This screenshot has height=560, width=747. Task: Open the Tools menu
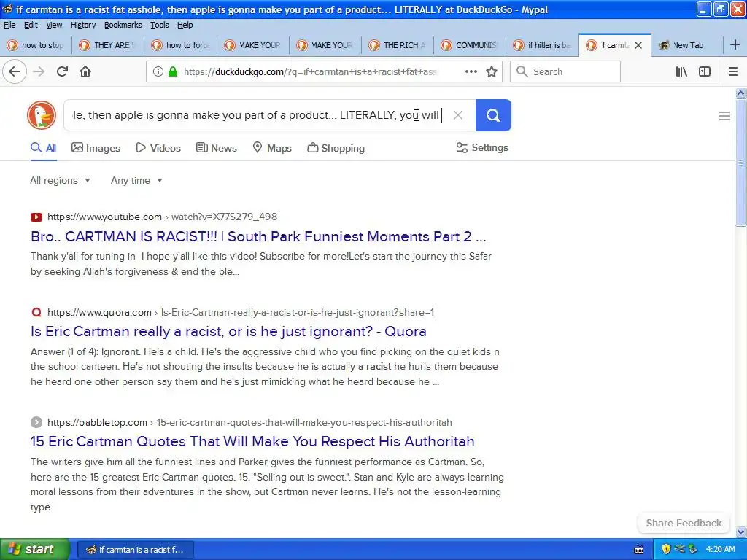coord(160,25)
